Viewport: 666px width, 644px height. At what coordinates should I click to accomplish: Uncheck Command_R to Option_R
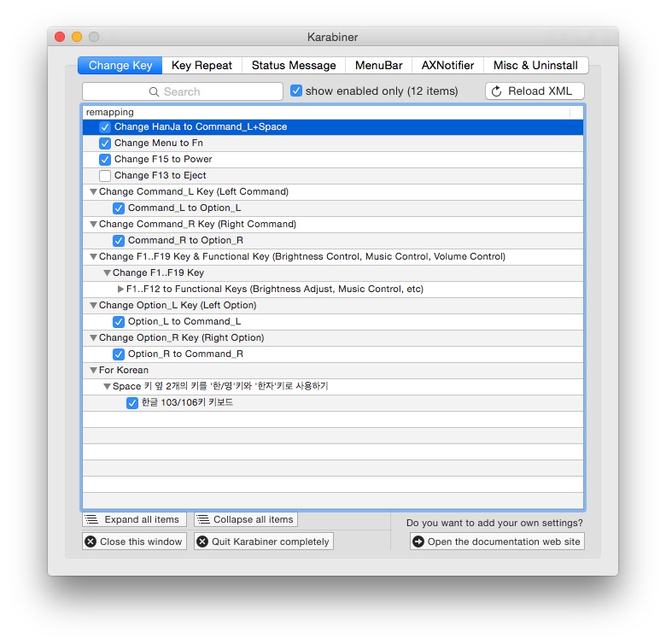[x=119, y=241]
